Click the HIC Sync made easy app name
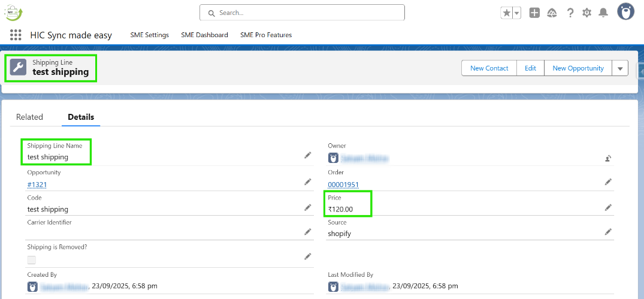Image resolution: width=644 pixels, height=299 pixels. (71, 35)
